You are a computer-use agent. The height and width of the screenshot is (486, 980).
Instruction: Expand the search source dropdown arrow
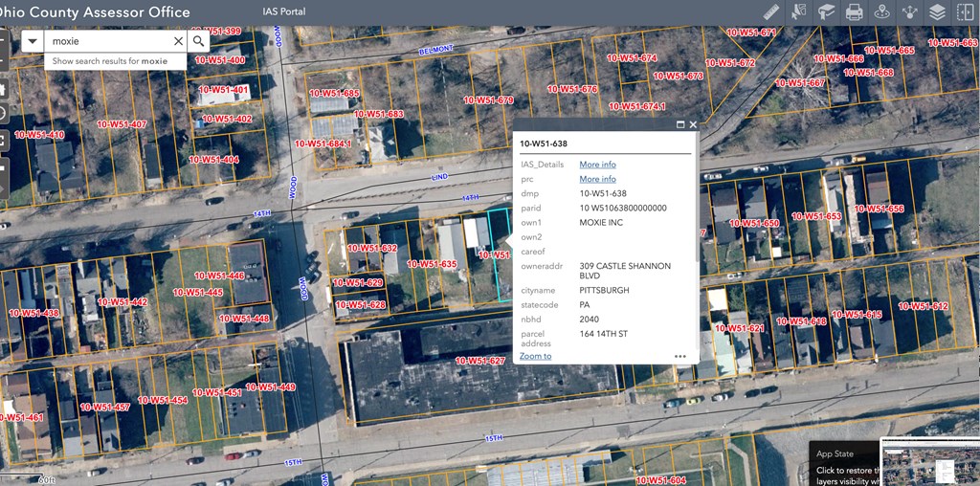pos(33,41)
